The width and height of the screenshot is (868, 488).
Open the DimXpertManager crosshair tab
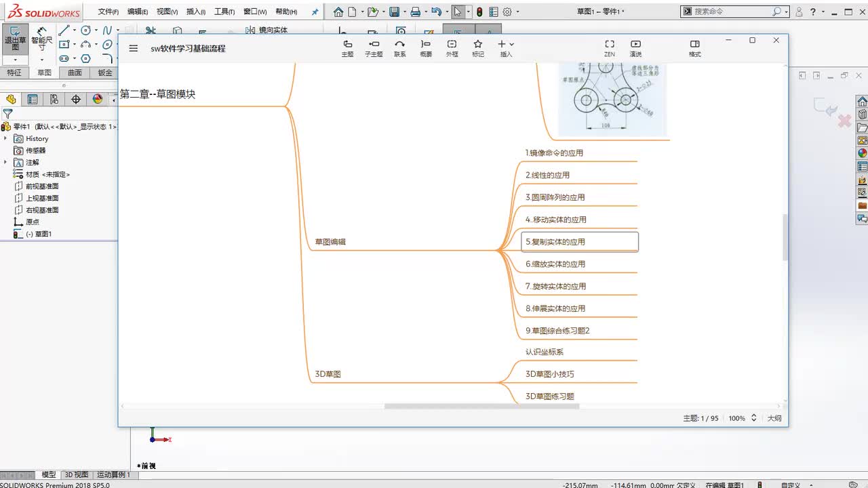(x=76, y=99)
